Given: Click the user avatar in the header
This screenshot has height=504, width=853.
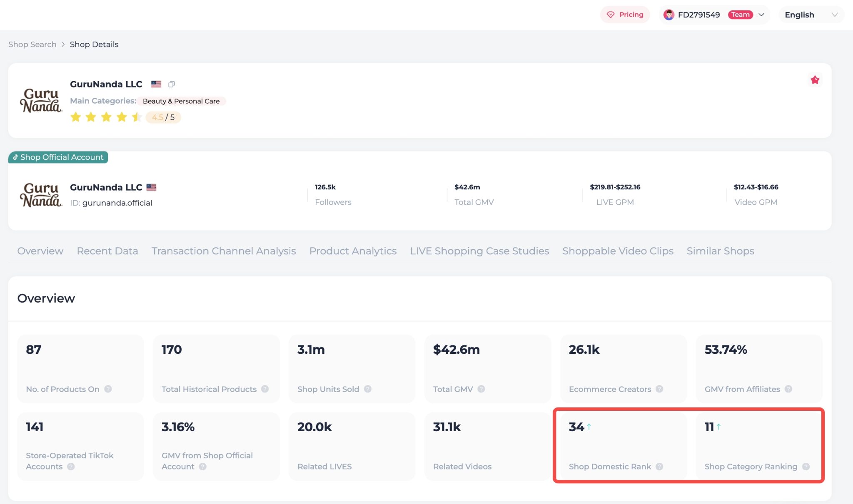Looking at the screenshot, I should point(668,15).
